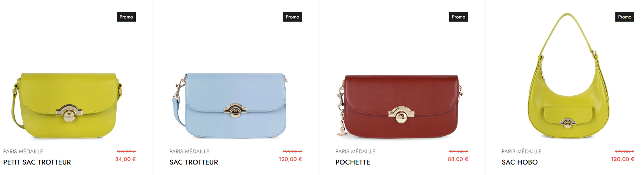Screen dimensions: 644x175
Task: Select Paris Médaille label above Pochette
Action: click(x=356, y=151)
